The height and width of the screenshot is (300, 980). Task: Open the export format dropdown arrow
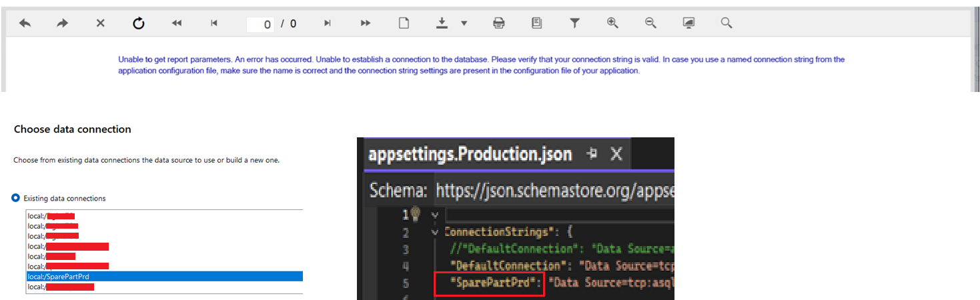coord(464,23)
